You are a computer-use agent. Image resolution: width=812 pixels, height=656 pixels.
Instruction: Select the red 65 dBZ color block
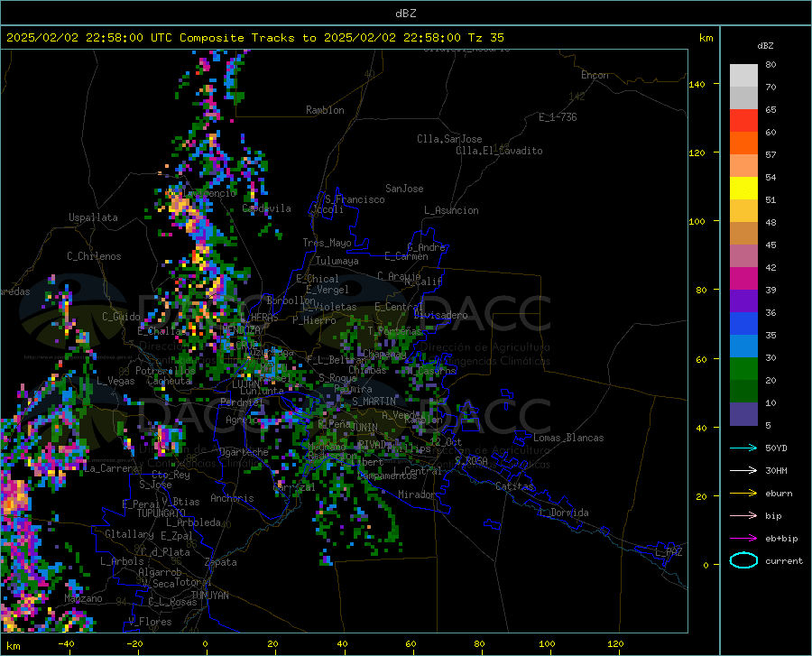coord(743,121)
